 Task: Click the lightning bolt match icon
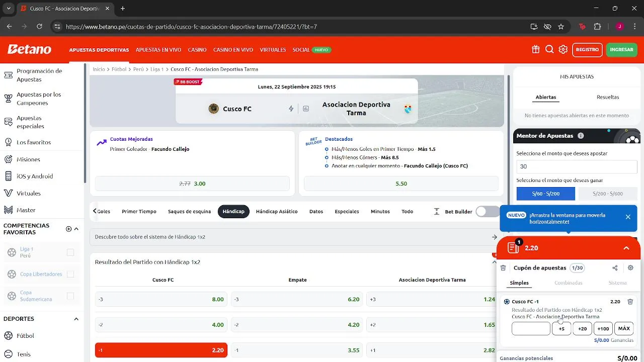click(x=291, y=109)
